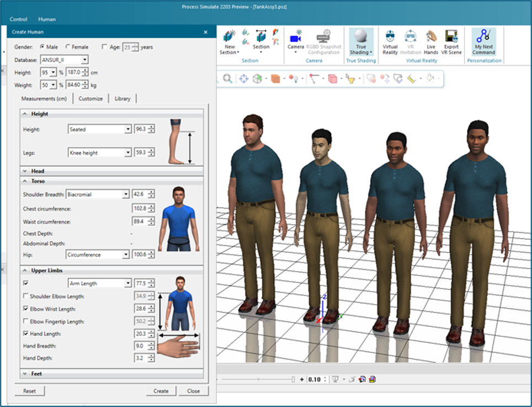The image size is (532, 407).
Task: Click the Create button
Action: 161,391
